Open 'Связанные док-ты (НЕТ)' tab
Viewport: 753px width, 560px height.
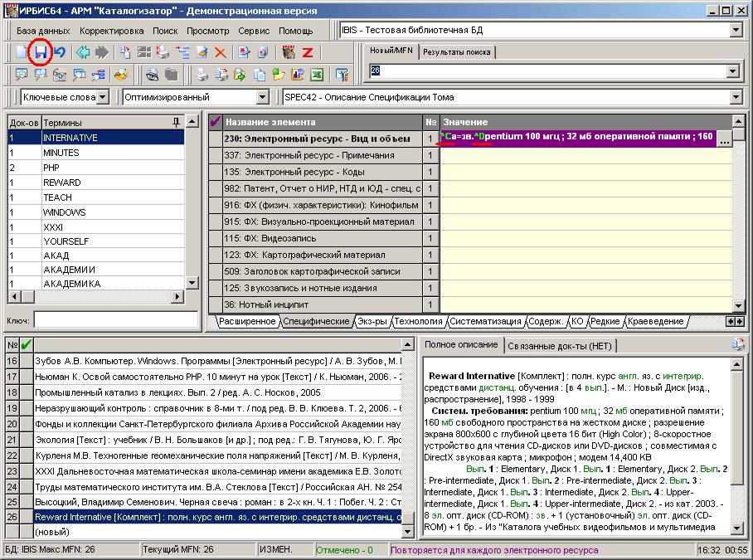click(560, 345)
